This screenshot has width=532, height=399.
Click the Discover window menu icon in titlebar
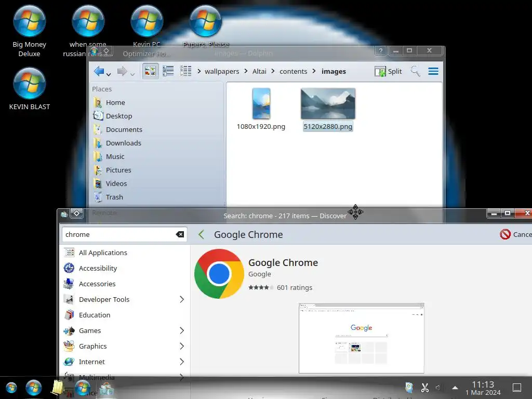[64, 214]
